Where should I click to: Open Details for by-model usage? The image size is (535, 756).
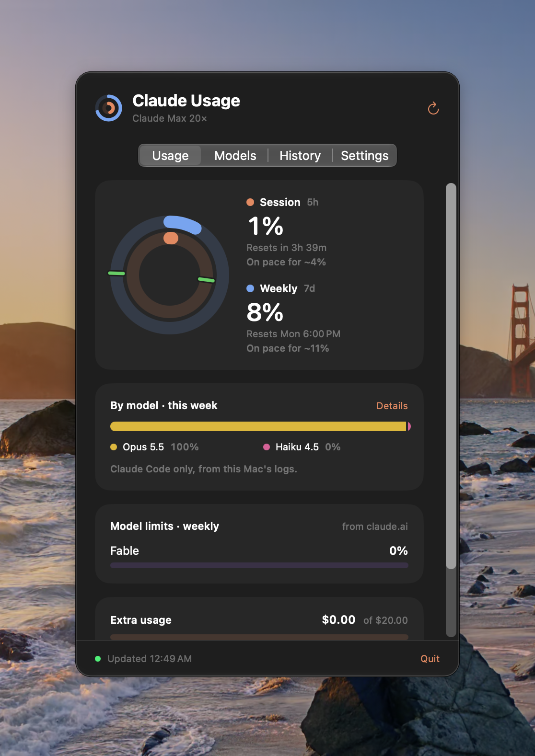pyautogui.click(x=392, y=406)
